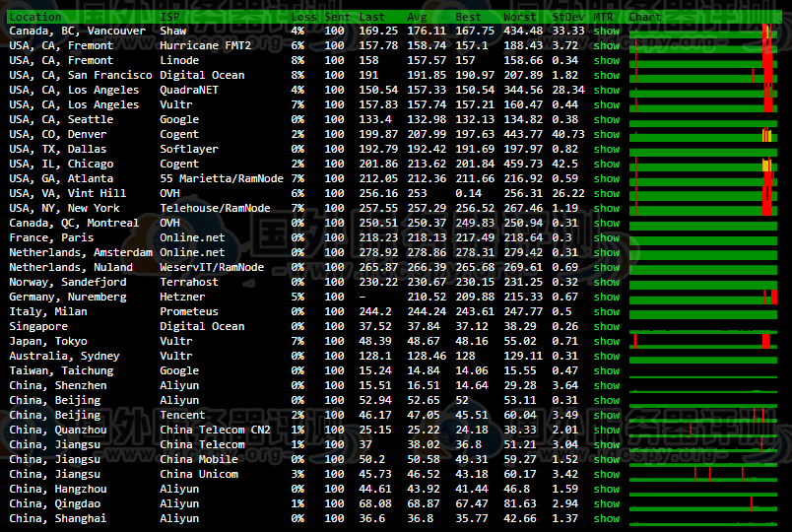Click 'show' for Sandefjord Terrahost
This screenshot has height=532, width=792.
click(606, 282)
